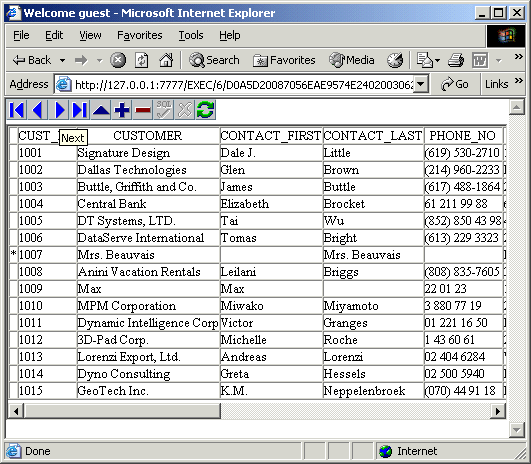Select the Dallas Technologies cell
This screenshot has width=531, height=464.
(x=148, y=170)
